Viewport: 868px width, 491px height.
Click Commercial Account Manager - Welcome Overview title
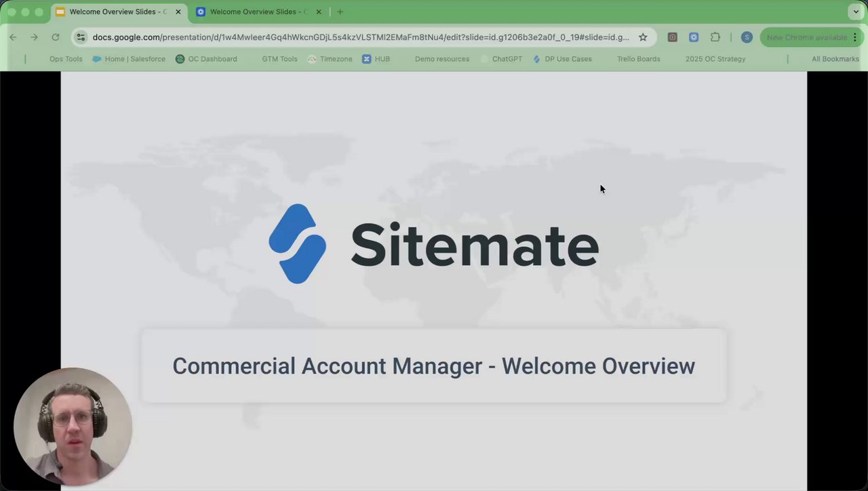[434, 366]
